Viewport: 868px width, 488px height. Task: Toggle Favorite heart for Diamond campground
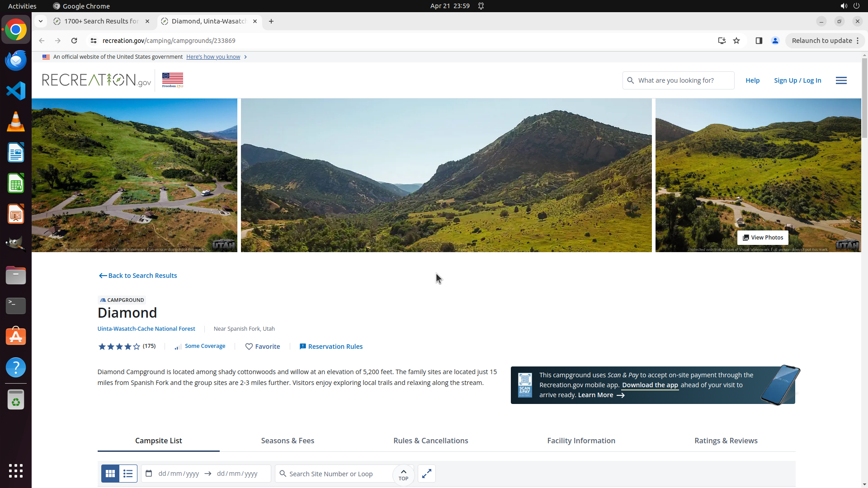(262, 347)
